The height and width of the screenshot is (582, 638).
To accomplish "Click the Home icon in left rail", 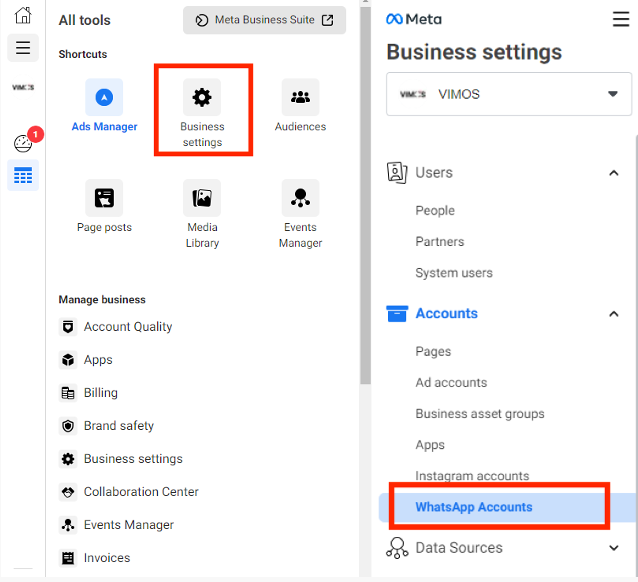I will [x=23, y=15].
